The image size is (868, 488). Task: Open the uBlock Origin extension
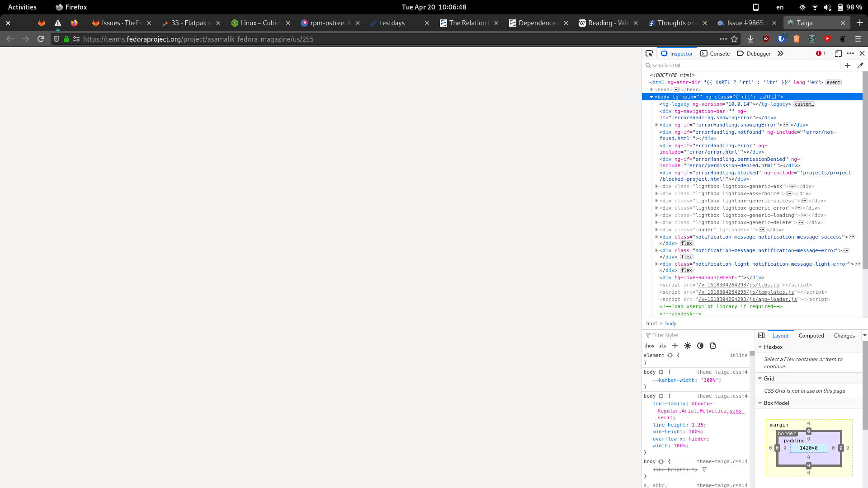pyautogui.click(x=766, y=39)
